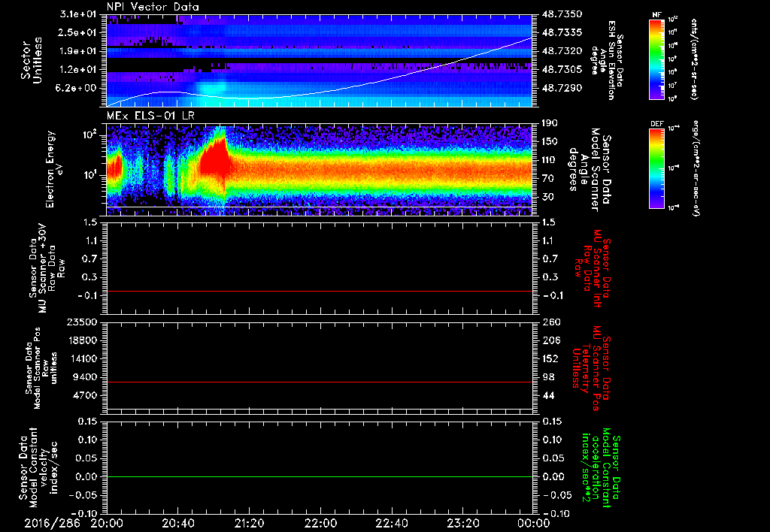This screenshot has height=532, width=770.
Task: Click the 23:20 time axis label
Action: pyautogui.click(x=463, y=523)
